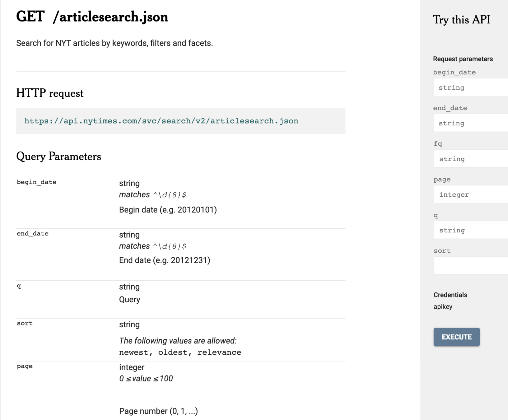The width and height of the screenshot is (508, 420).
Task: Click the '0 ≤ value ≤ 100' constraint
Action: 146,379
